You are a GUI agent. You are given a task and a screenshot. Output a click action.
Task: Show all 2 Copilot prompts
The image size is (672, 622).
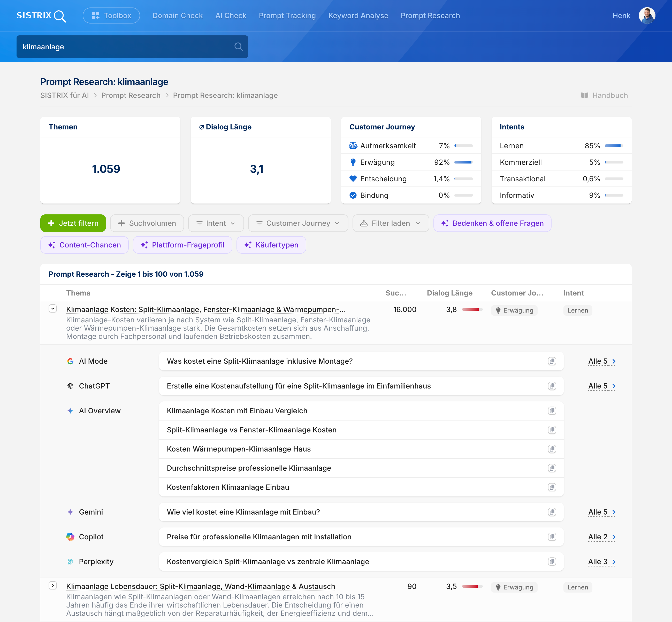[x=602, y=537]
